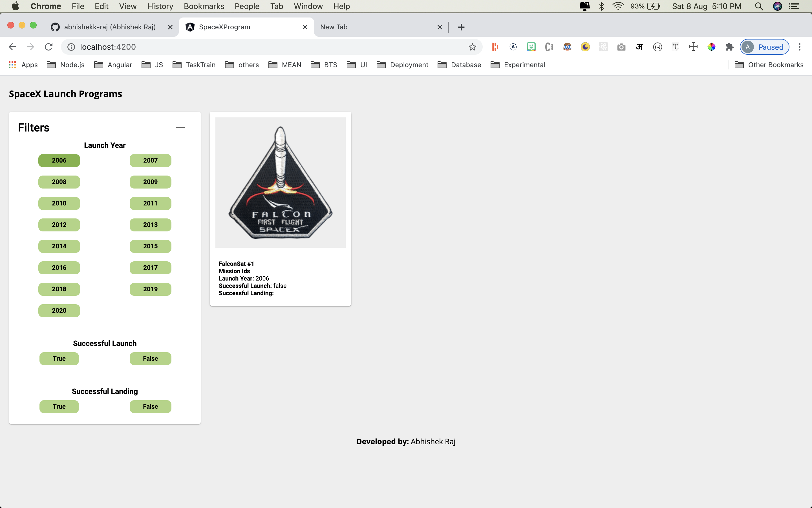Click the forward navigation arrow
Screen dimensions: 812x508
(x=30, y=47)
